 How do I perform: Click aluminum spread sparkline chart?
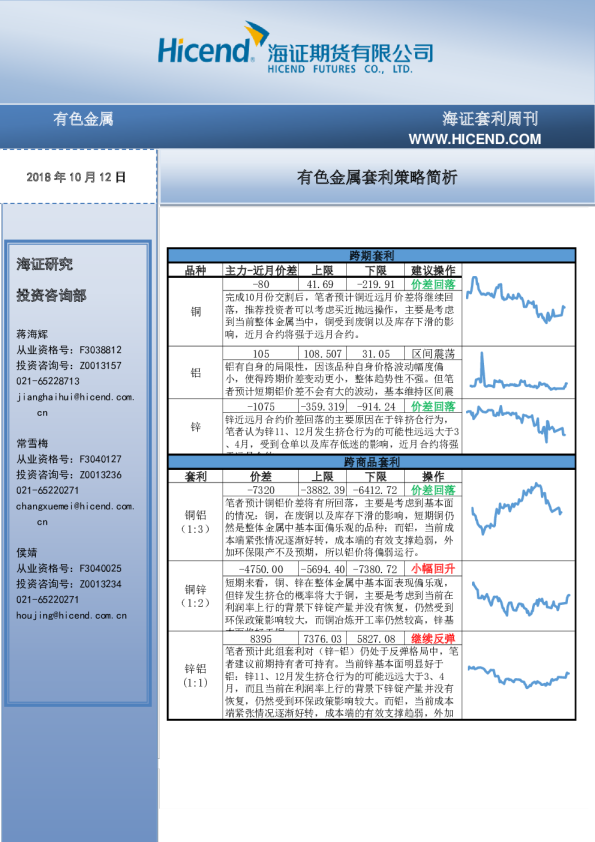pos(518,372)
